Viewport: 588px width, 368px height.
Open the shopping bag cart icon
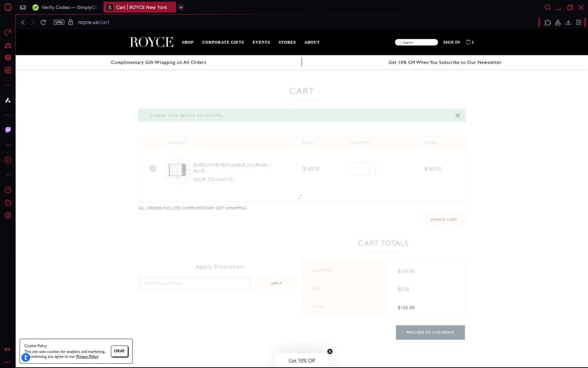[470, 42]
